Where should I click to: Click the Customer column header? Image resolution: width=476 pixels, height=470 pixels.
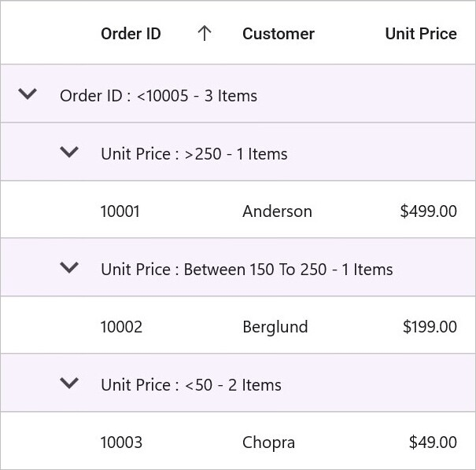point(279,34)
